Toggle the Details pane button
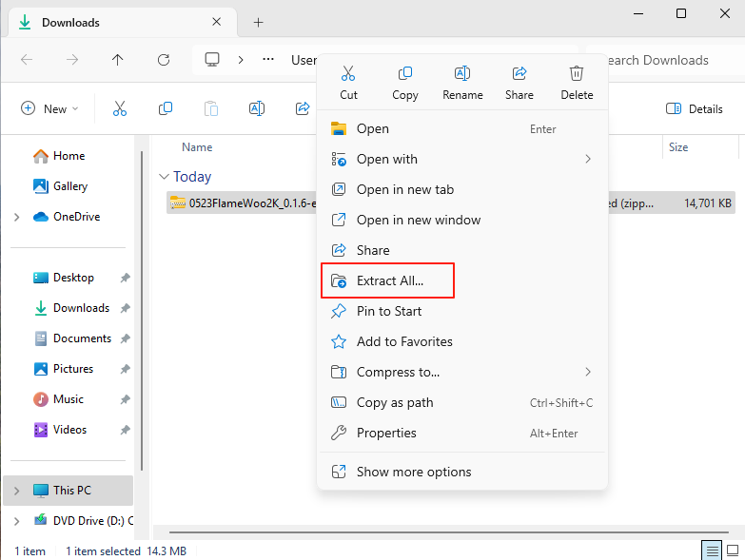 695,109
